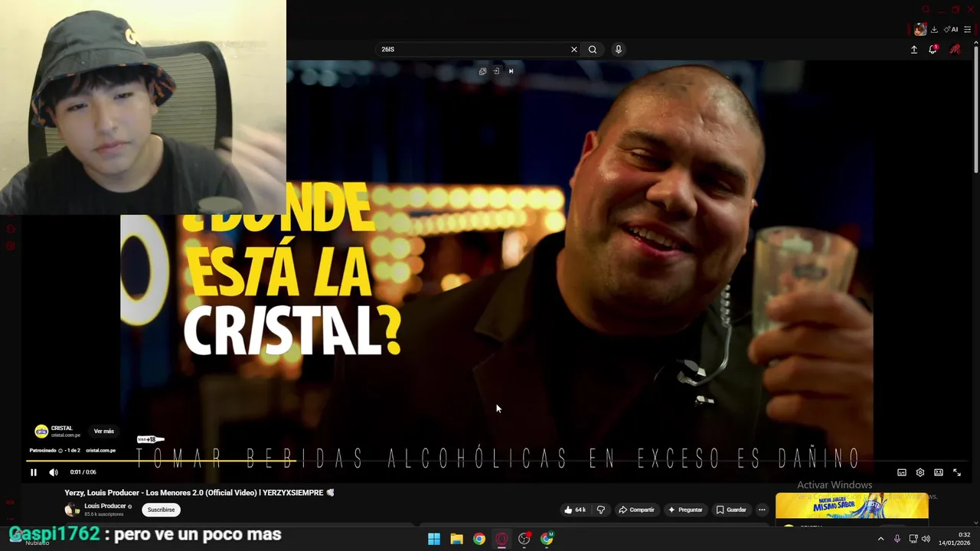Click the middle video overlay arrow icon

click(x=496, y=71)
